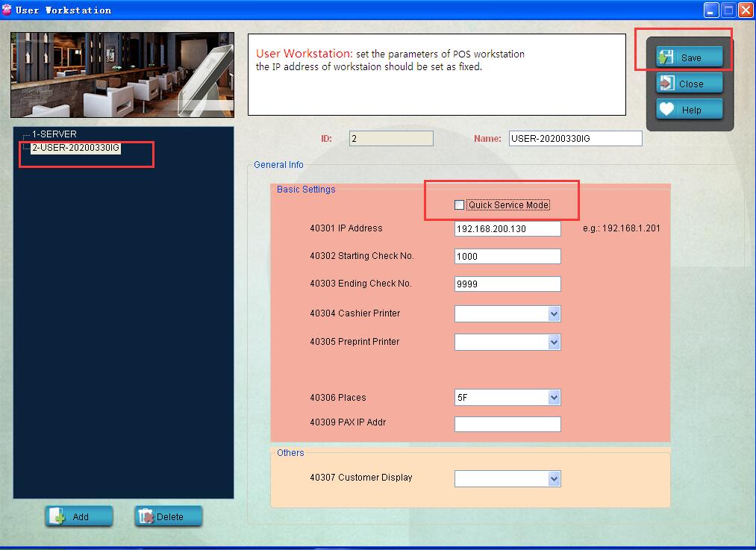Image resolution: width=756 pixels, height=550 pixels.
Task: Select 1-SERVER in workstation tree
Action: tap(54, 134)
